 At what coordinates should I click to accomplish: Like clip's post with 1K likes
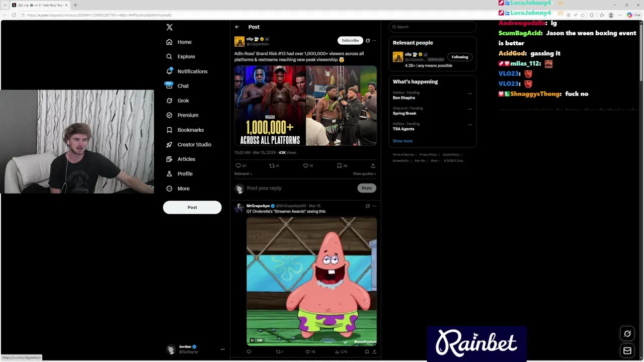click(305, 165)
